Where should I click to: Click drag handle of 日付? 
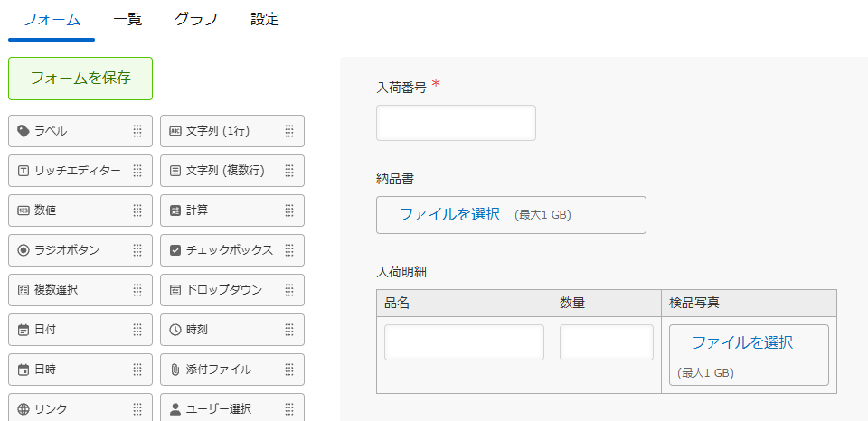click(137, 330)
